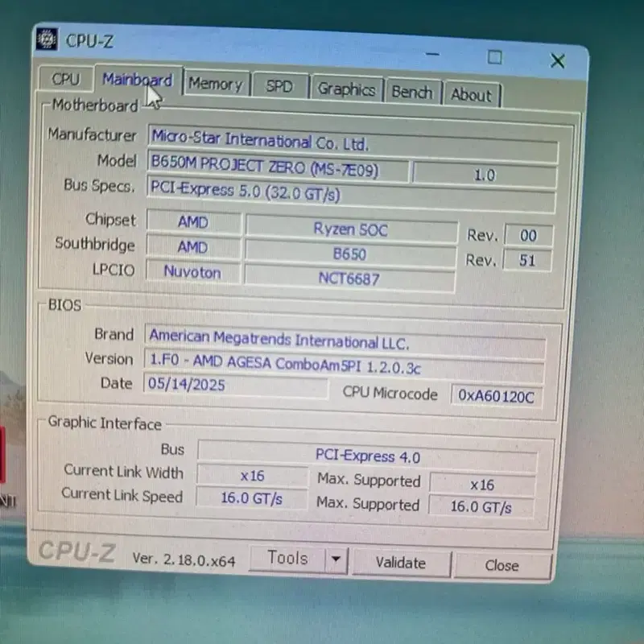Click the version text Ver. 2.18.0.x64
Viewport: 644px width, 644px height.
point(184,559)
